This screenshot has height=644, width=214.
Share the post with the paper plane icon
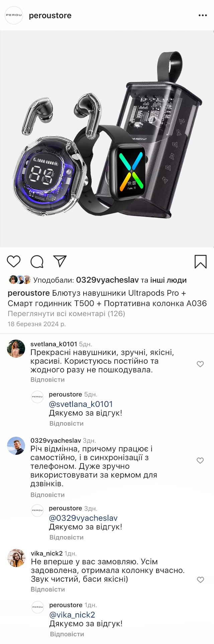60,261
